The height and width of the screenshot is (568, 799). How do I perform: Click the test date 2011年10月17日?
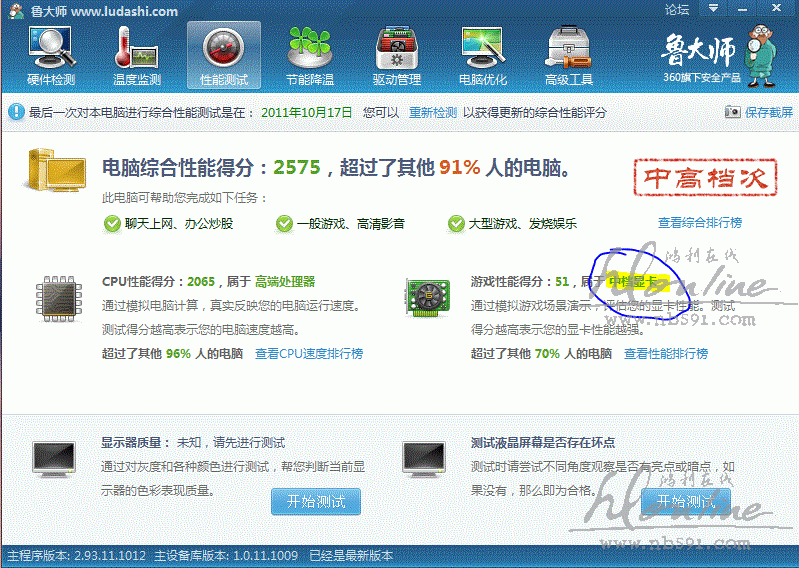click(306, 113)
